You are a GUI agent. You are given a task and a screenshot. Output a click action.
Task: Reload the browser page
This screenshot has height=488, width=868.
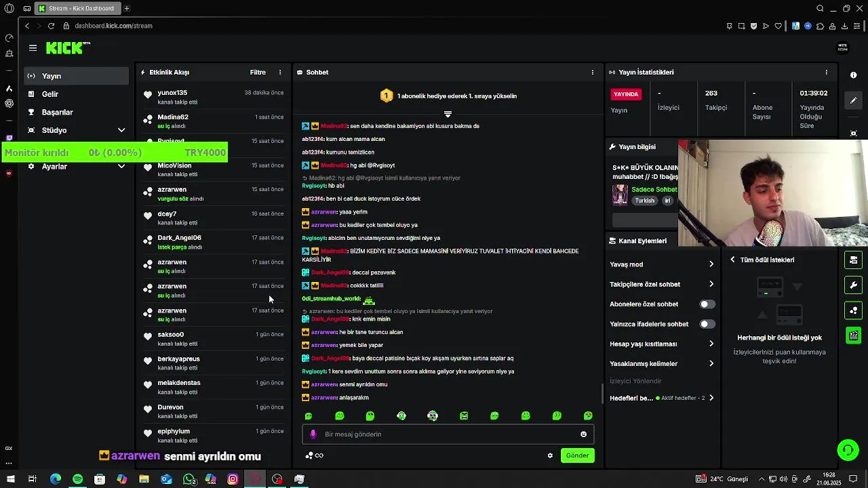coord(51,26)
